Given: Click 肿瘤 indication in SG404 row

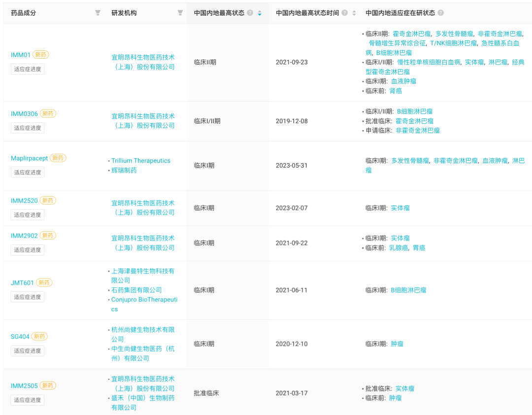Looking at the screenshot, I should tap(397, 344).
